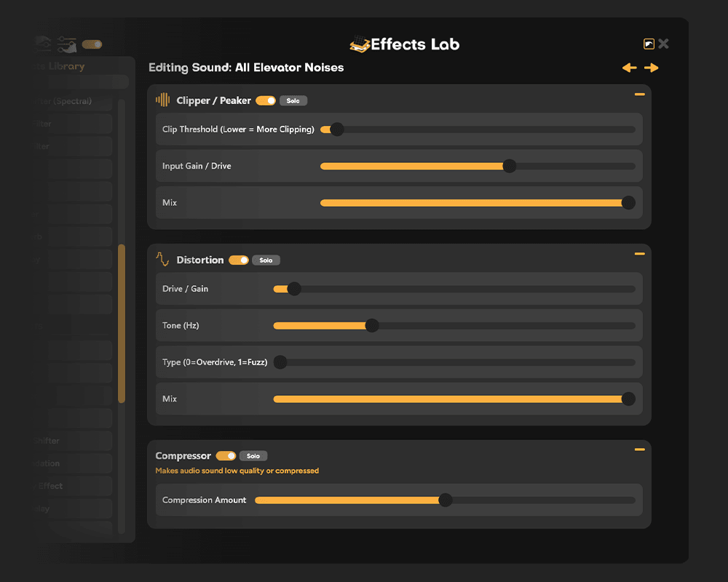
Task: Adjust the Compression Amount slider
Action: pos(446,500)
